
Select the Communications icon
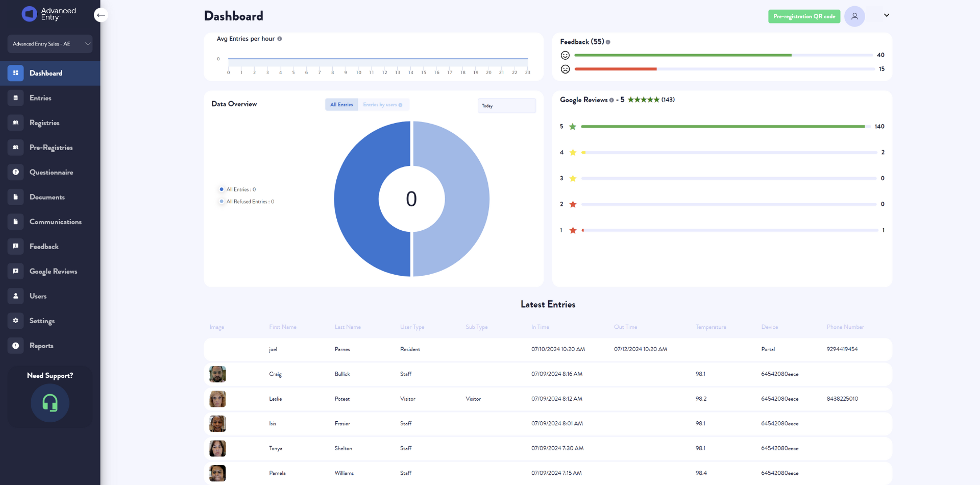tap(15, 222)
